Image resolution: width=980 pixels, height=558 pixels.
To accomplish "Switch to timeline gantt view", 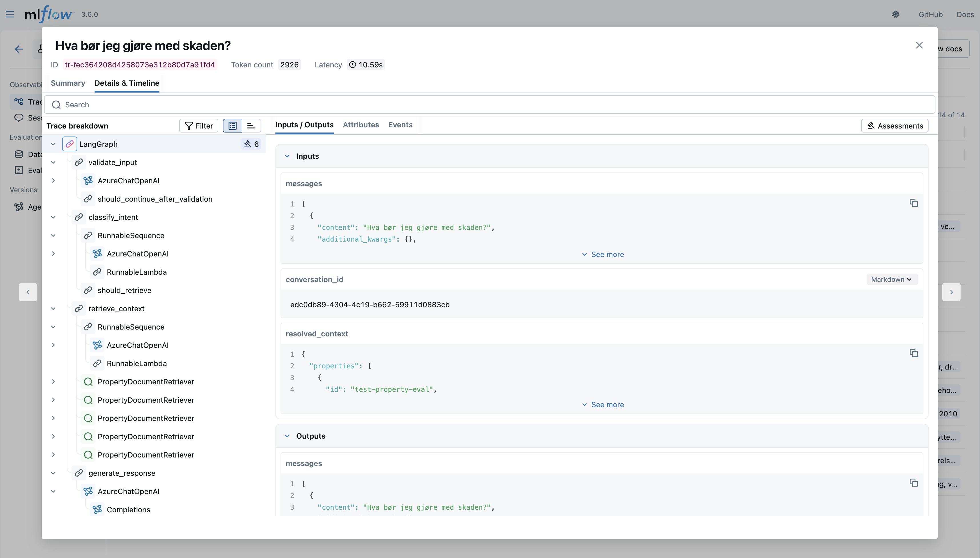I will point(251,126).
